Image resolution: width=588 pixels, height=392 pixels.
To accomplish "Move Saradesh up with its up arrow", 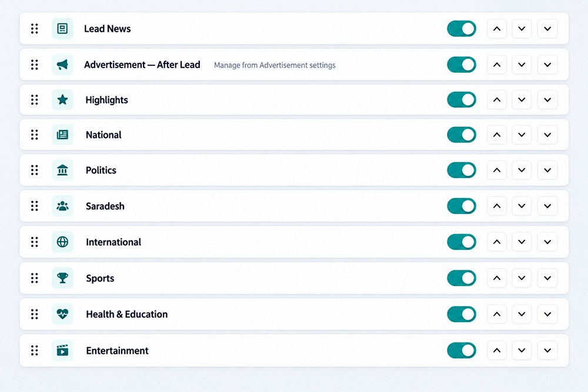I will pyautogui.click(x=497, y=206).
